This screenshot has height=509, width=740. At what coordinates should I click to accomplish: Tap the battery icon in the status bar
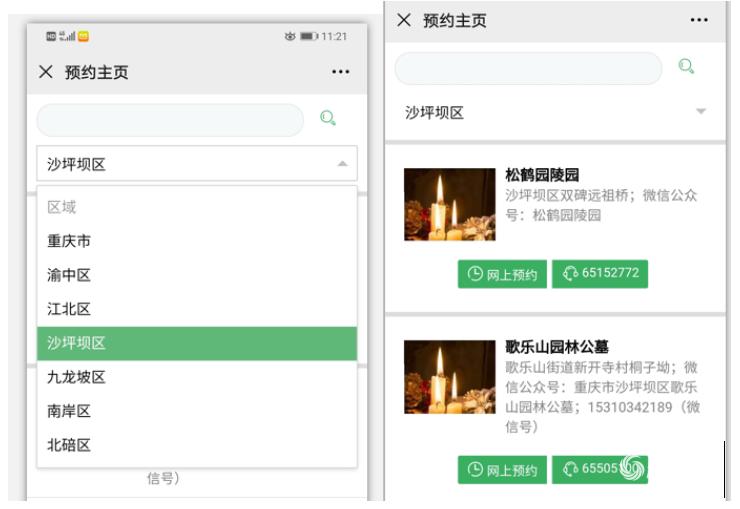pyautogui.click(x=309, y=36)
